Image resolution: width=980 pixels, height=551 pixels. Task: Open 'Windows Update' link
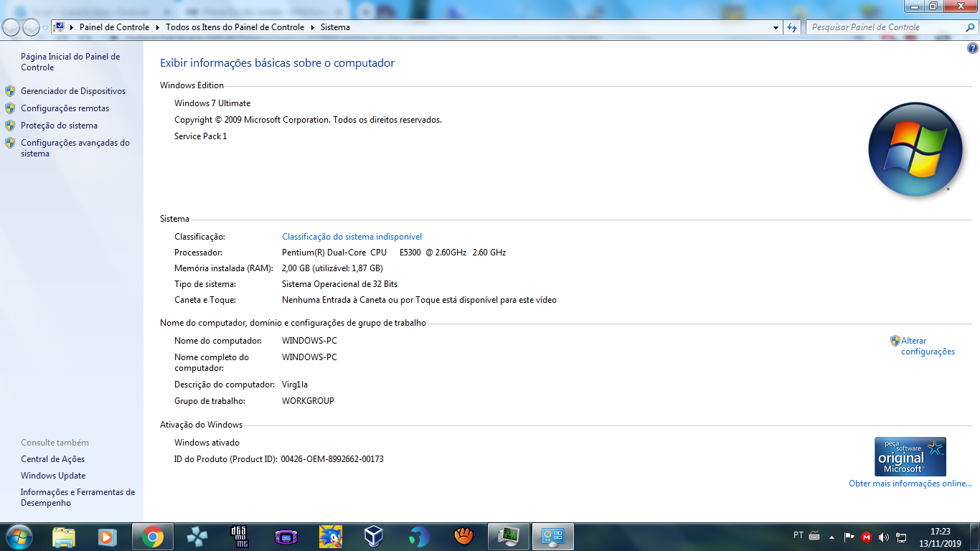(53, 476)
